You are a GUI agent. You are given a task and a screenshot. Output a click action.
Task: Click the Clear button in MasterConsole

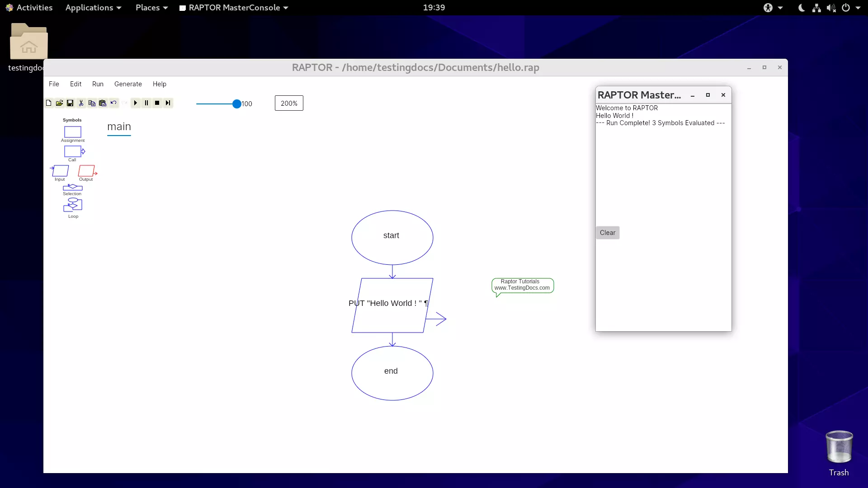(x=608, y=232)
